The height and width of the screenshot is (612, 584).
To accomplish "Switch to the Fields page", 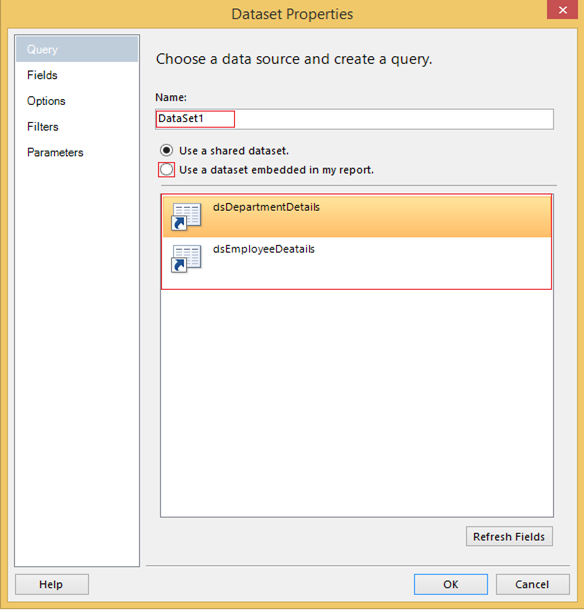I will pyautogui.click(x=42, y=75).
